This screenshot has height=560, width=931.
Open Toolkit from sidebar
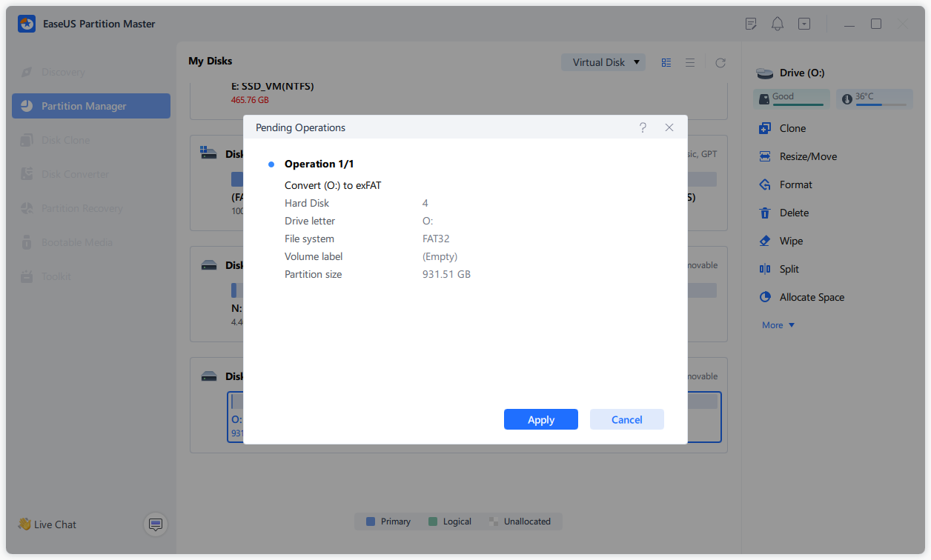click(91, 276)
